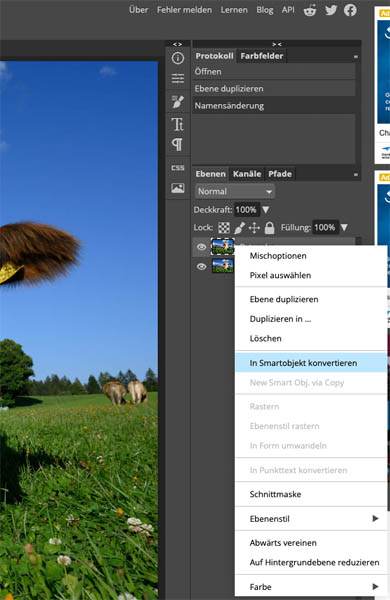Switch to the Protokoll tab
The height and width of the screenshot is (600, 390).
point(214,56)
